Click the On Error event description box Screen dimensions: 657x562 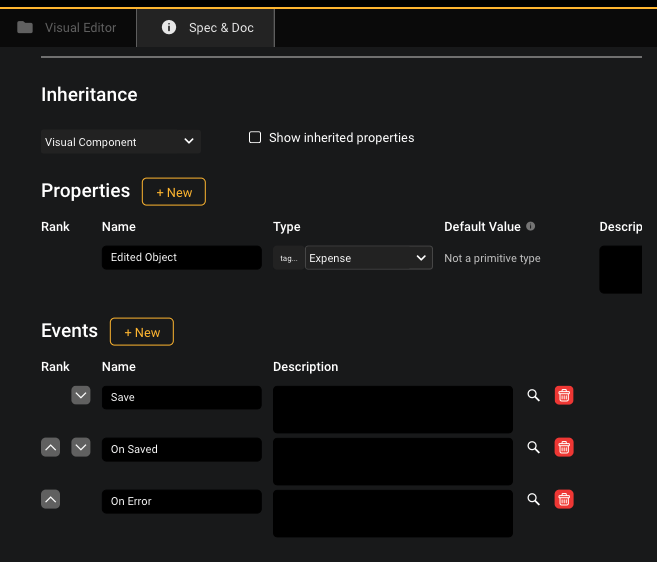tap(393, 513)
